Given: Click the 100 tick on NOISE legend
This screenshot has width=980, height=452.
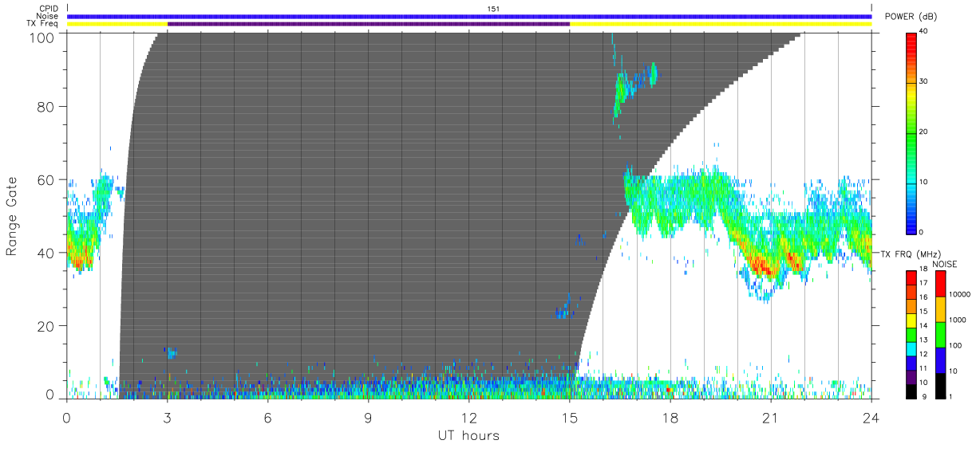Looking at the screenshot, I should [956, 345].
